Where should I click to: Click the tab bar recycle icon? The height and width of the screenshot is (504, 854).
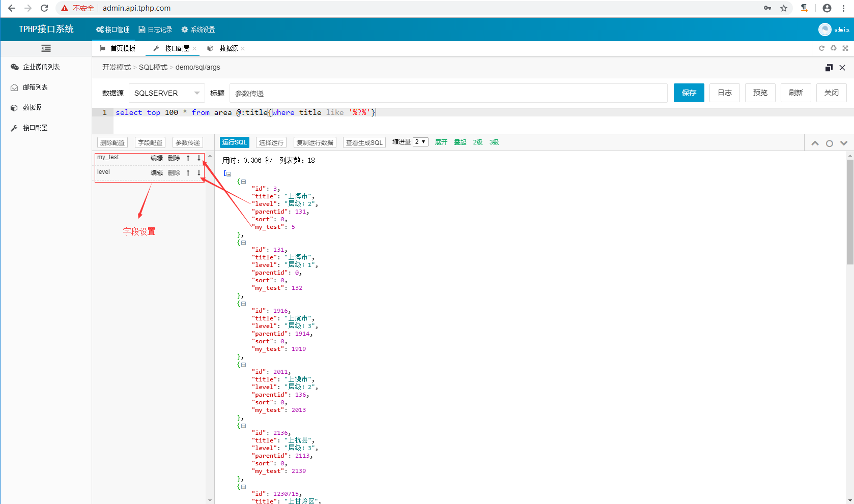pyautogui.click(x=834, y=48)
